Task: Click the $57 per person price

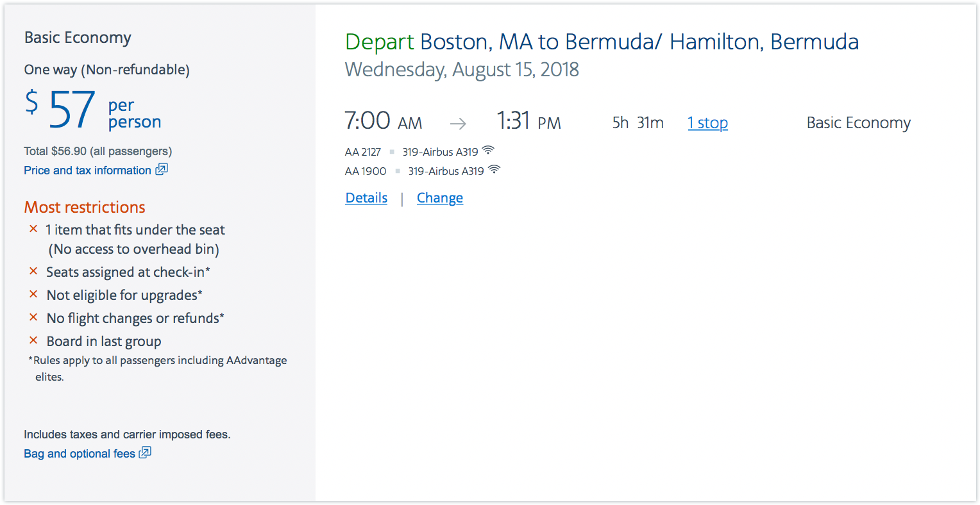Action: tap(72, 110)
